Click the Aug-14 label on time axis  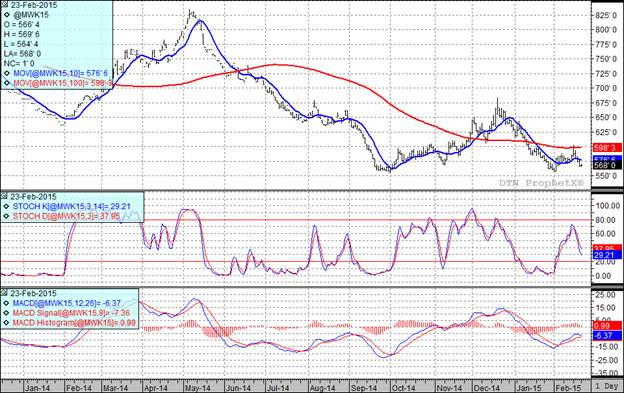(322, 388)
